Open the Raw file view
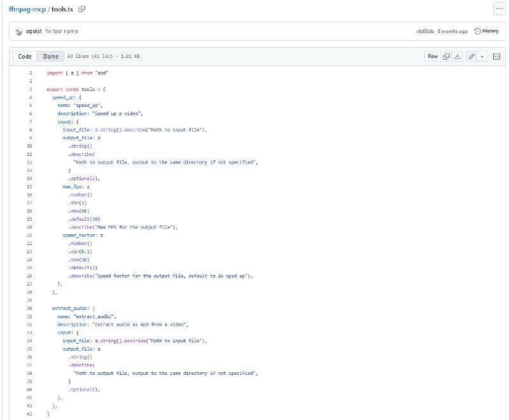Screen dimensions: 509x420 pos(433,56)
